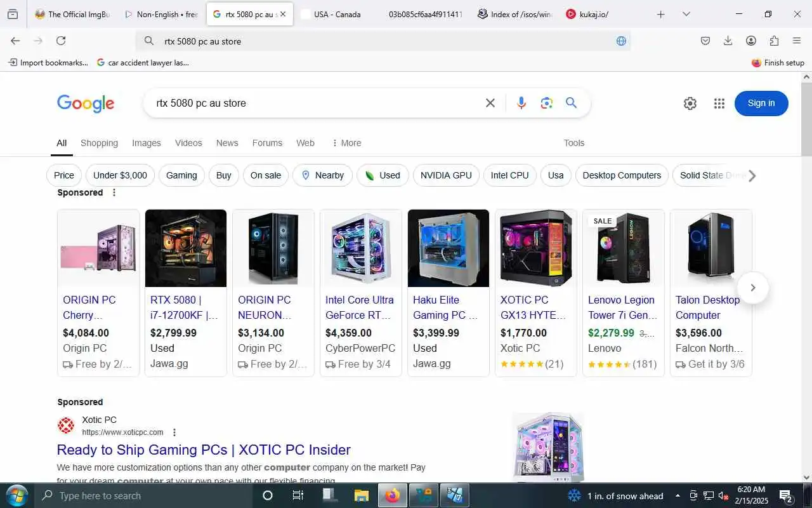
Task: Click the Sign in button
Action: tap(761, 104)
